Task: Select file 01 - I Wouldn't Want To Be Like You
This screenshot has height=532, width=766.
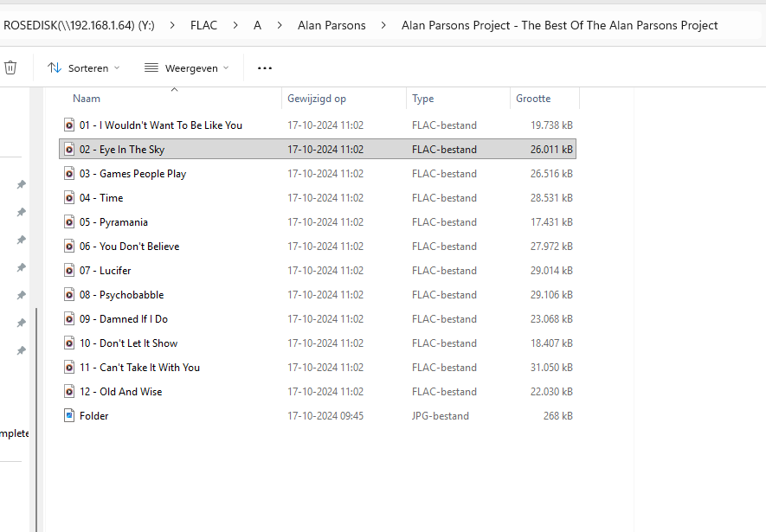Action: (x=161, y=125)
